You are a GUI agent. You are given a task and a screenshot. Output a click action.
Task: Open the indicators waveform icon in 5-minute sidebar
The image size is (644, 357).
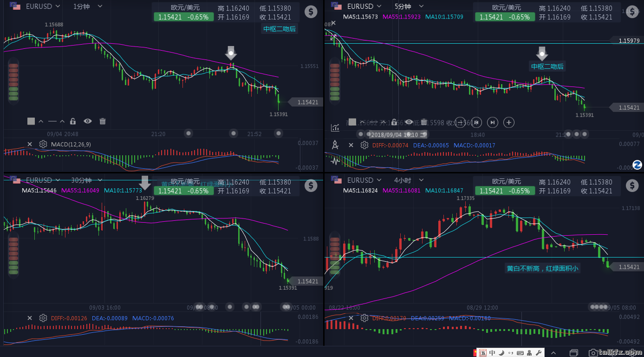[x=335, y=161]
